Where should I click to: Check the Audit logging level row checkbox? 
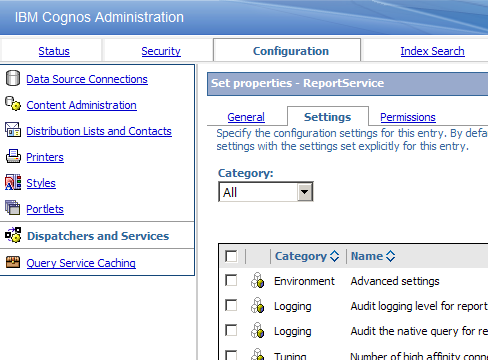[x=231, y=305]
